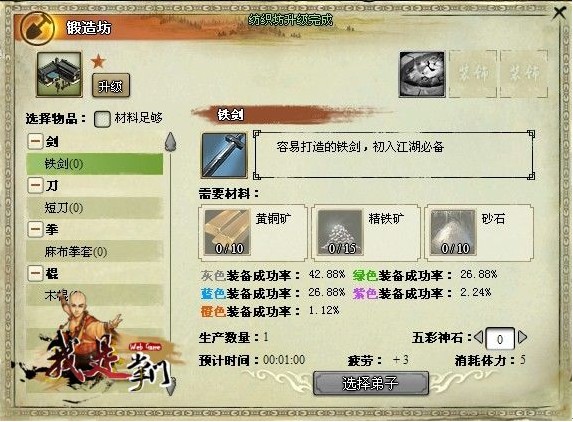Click the second empty 装饰 slot
573x422 pixels.
524,74
